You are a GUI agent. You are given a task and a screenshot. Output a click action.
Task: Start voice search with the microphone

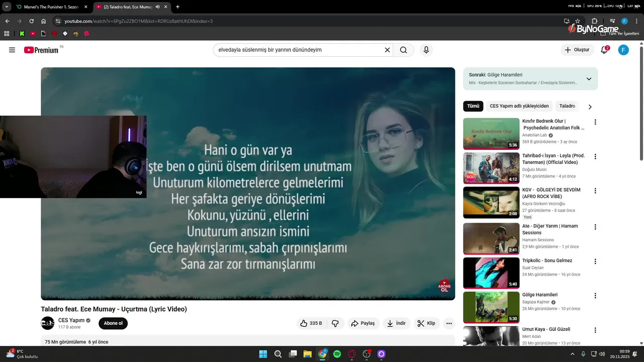tap(426, 50)
